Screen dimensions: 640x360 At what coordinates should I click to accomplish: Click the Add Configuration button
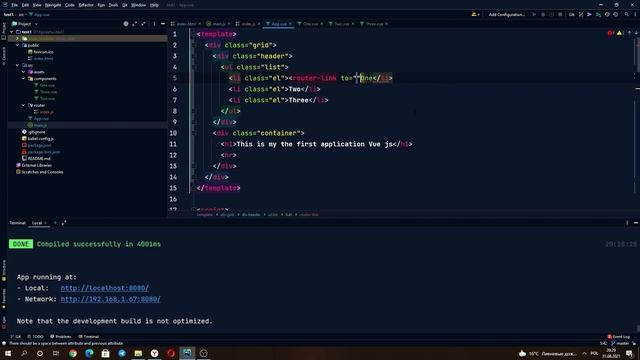(x=507, y=14)
